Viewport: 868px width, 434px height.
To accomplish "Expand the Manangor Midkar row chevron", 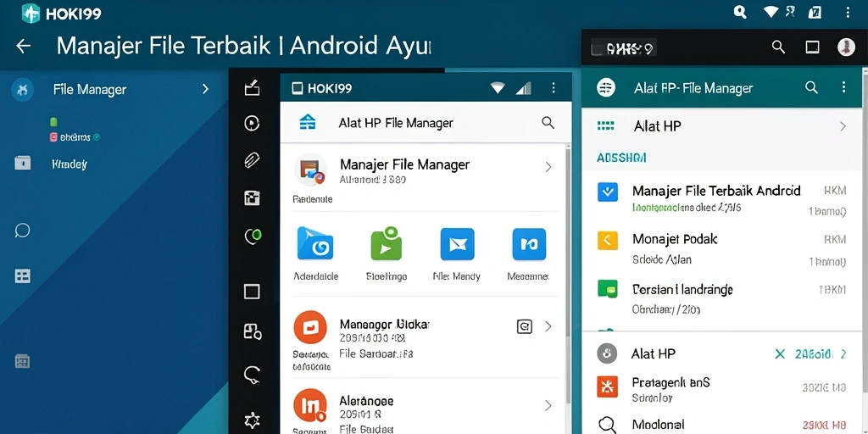I will click(548, 326).
